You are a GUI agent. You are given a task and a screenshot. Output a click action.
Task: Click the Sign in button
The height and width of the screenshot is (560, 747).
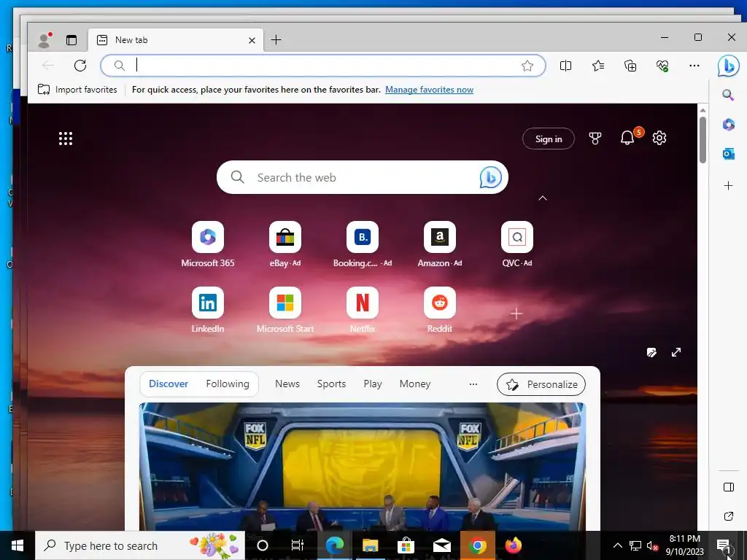(x=549, y=139)
